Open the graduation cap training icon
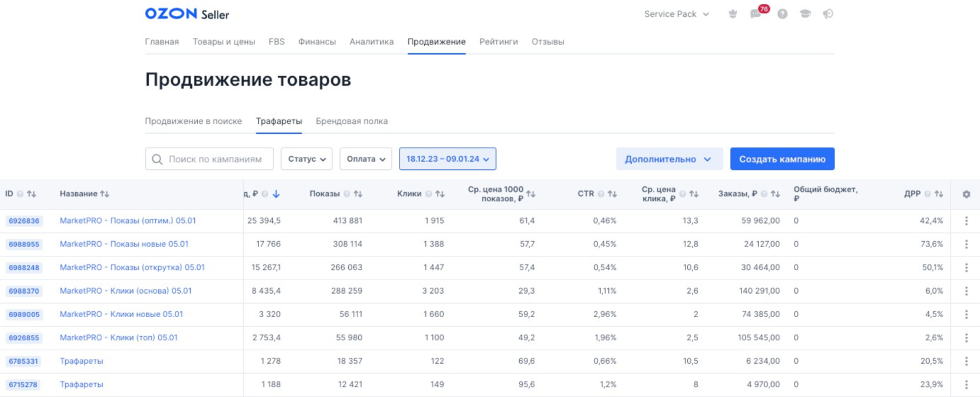 pos(805,14)
